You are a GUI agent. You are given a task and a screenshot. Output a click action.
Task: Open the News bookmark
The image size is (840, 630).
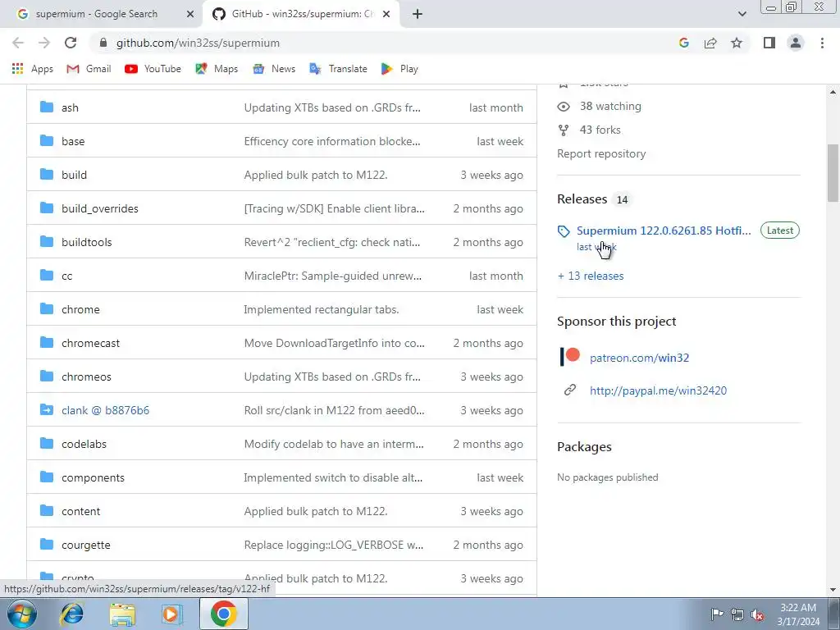point(274,69)
